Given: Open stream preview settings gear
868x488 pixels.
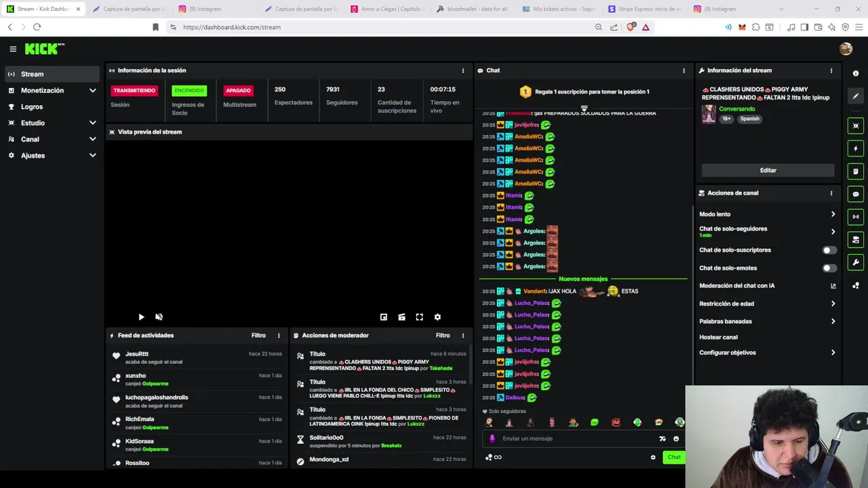Looking at the screenshot, I should tap(437, 317).
